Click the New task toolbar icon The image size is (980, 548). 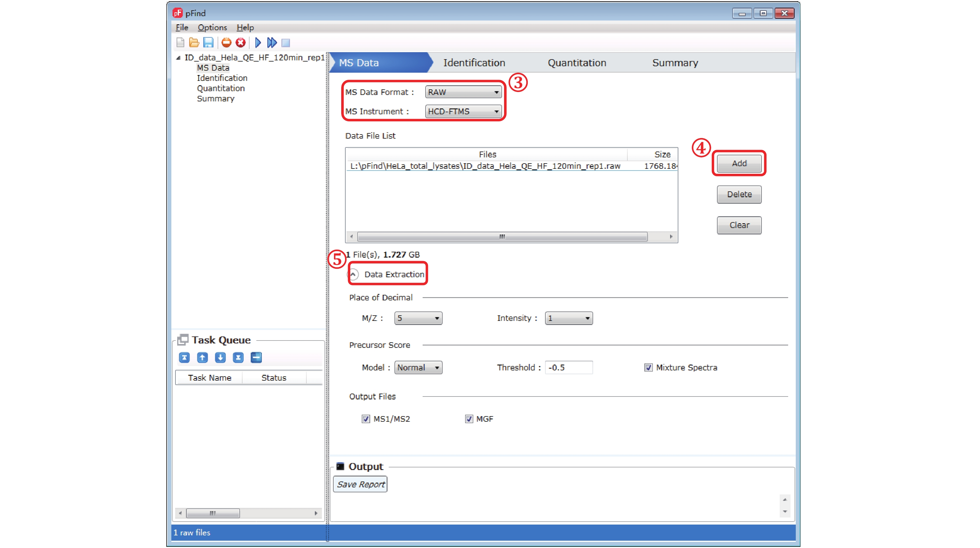(x=180, y=42)
